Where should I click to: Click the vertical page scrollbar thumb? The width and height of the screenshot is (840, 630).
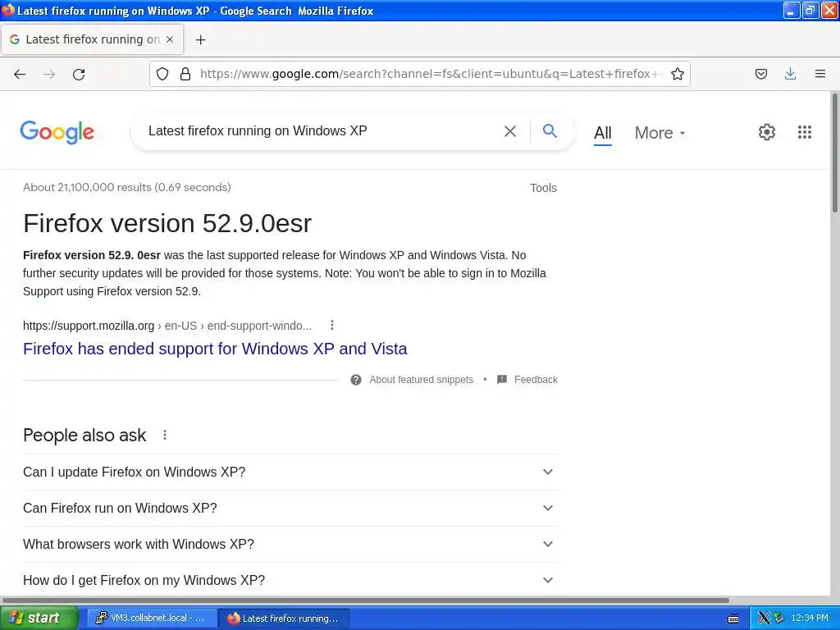pyautogui.click(x=834, y=153)
